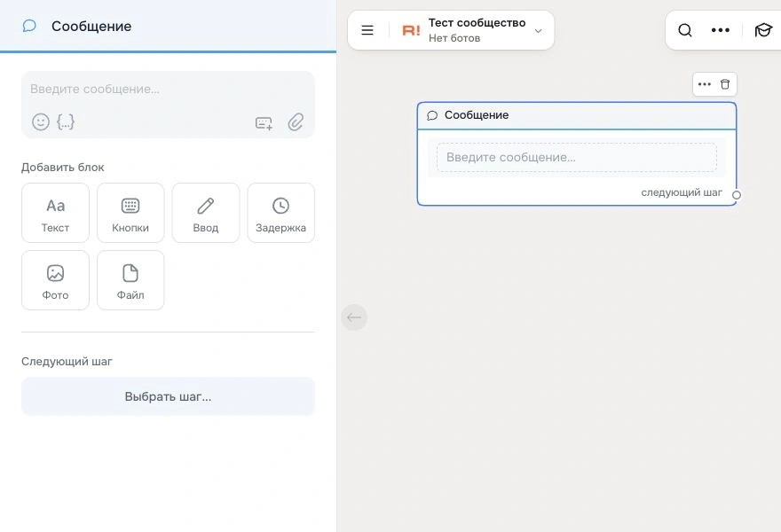This screenshot has height=532, width=781.
Task: Click the 'следующий шаг' label in node
Action: 682,192
